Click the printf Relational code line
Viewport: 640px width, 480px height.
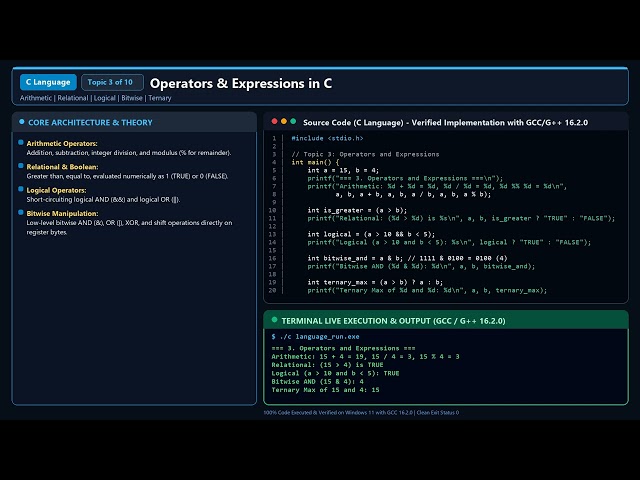coord(461,218)
